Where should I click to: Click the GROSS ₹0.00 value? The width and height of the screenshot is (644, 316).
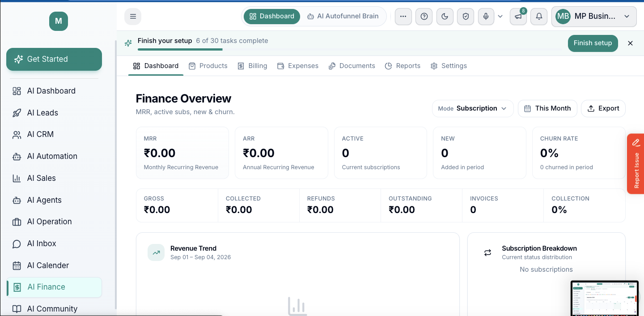(157, 210)
